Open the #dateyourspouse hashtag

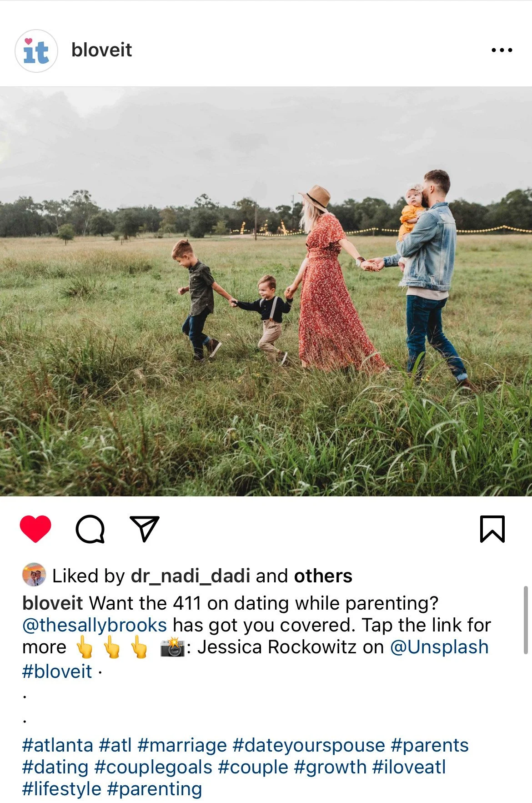[309, 745]
